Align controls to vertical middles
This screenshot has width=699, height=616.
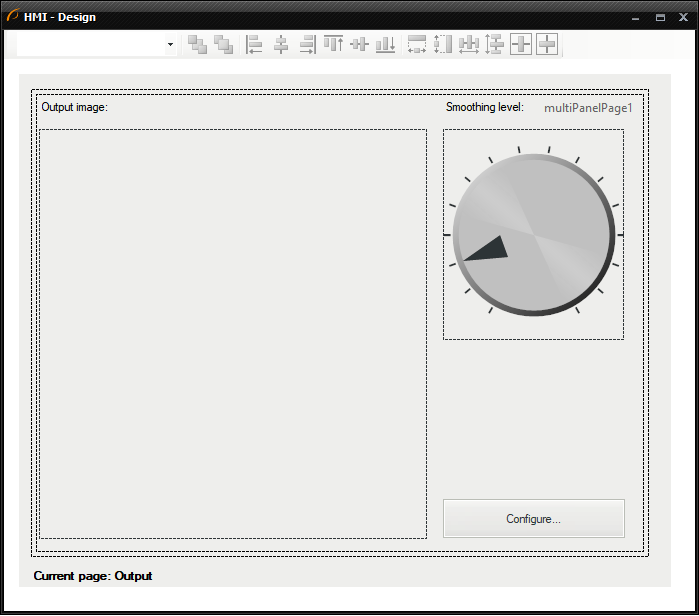pyautogui.click(x=359, y=44)
